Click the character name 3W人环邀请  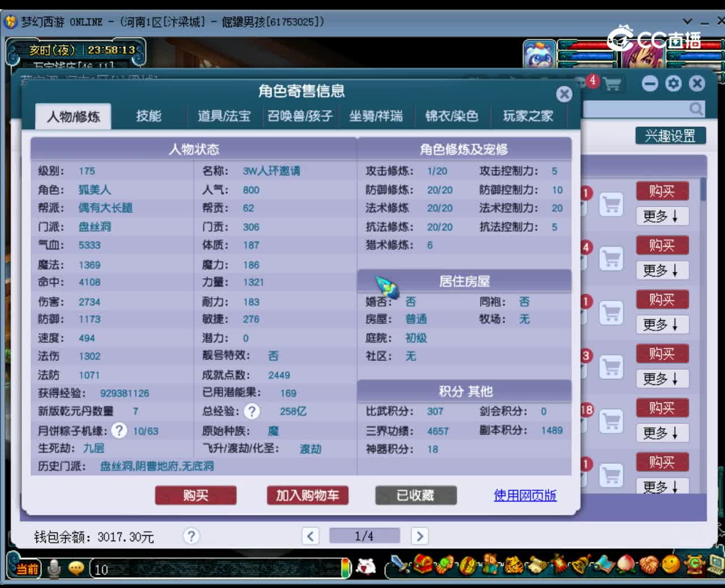pyautogui.click(x=272, y=171)
